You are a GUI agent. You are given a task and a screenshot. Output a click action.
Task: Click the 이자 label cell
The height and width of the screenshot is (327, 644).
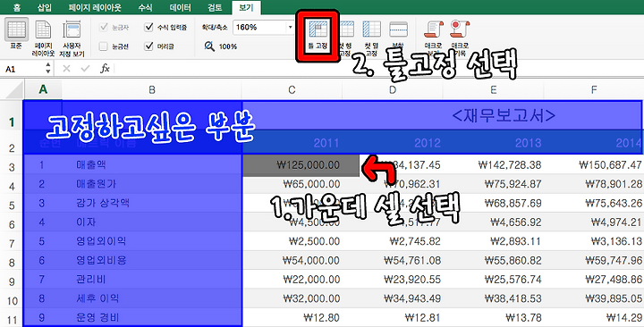(x=152, y=222)
